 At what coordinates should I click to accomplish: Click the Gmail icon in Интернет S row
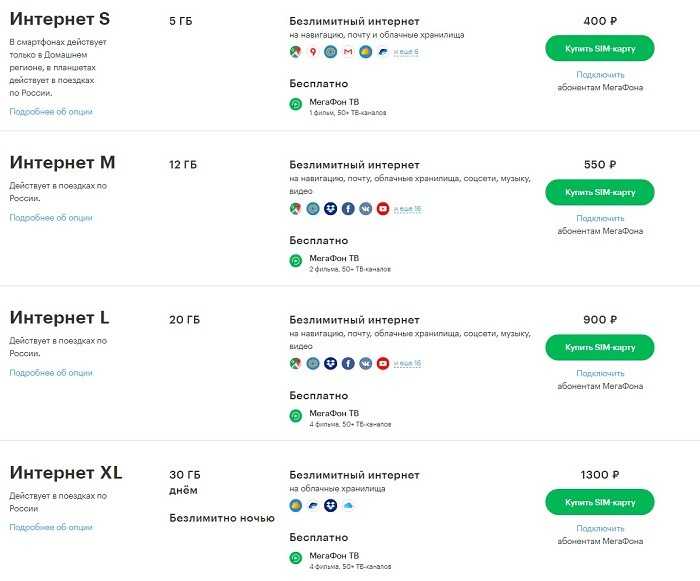(348, 52)
